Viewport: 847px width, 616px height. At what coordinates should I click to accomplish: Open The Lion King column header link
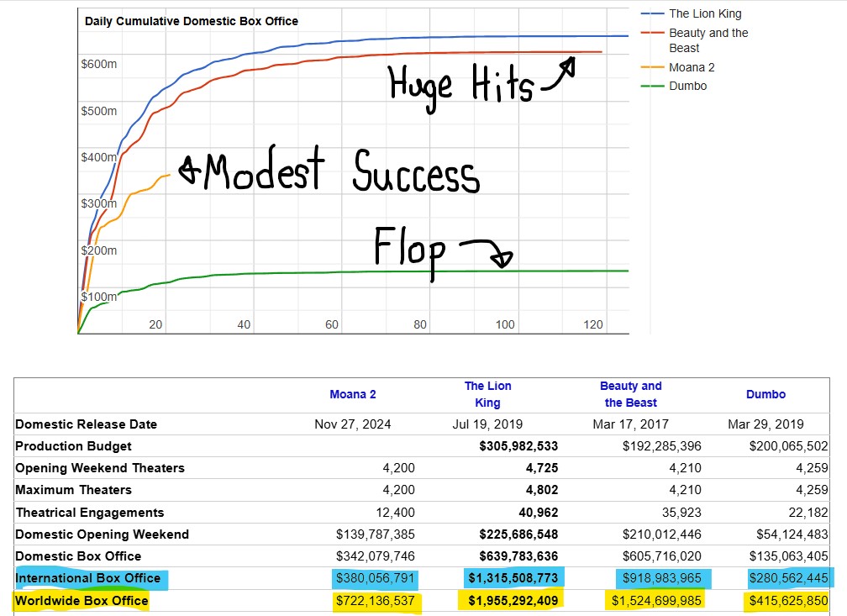point(487,394)
